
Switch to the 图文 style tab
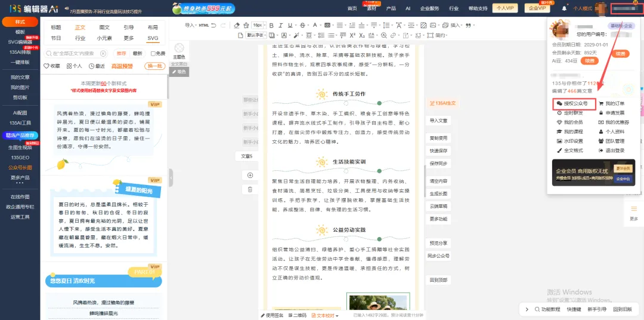click(x=104, y=27)
